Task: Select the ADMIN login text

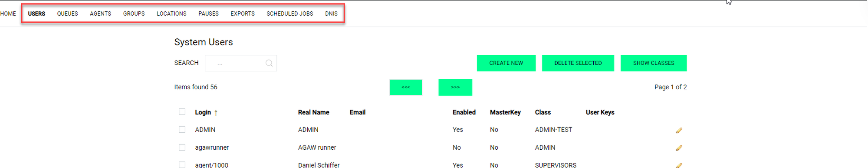Action: click(205, 130)
